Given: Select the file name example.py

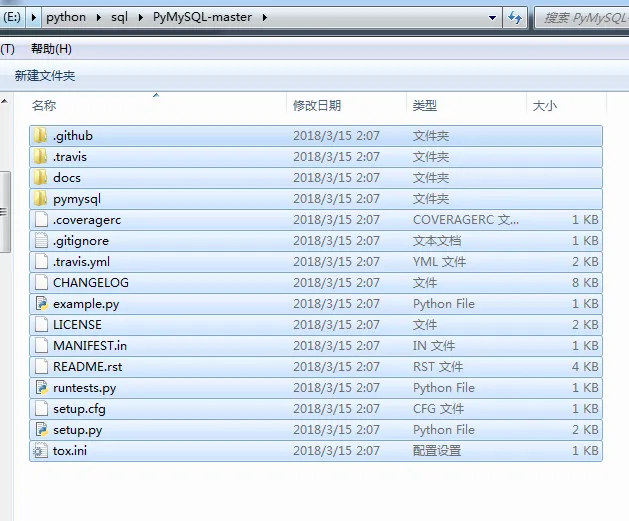Looking at the screenshot, I should point(86,304).
